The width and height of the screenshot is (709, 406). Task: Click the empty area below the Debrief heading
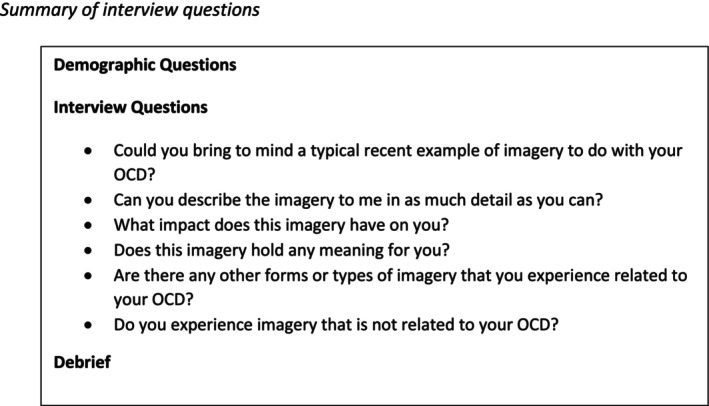[374, 389]
